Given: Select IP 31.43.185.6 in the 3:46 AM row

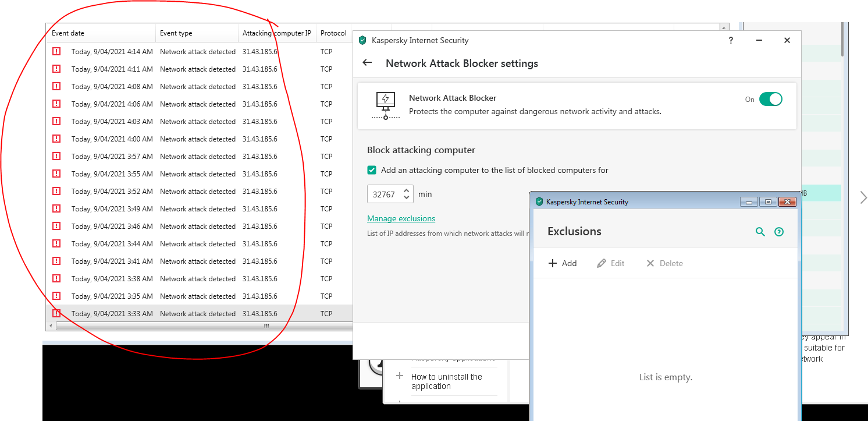Looking at the screenshot, I should coord(260,226).
